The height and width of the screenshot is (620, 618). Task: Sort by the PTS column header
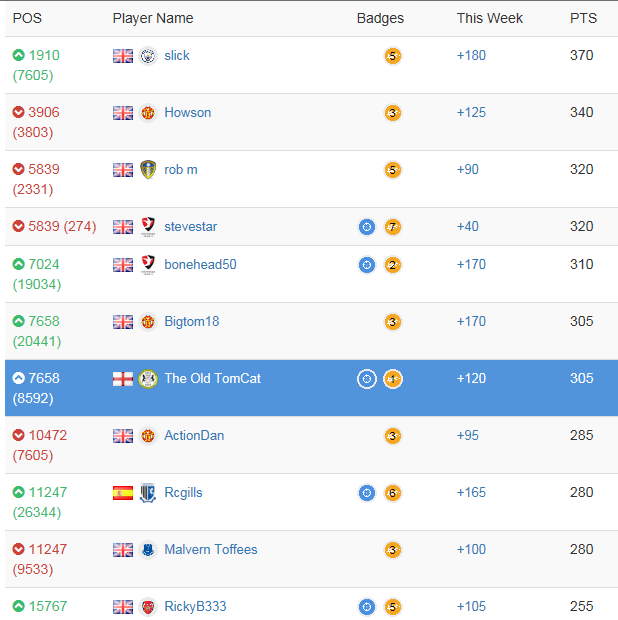(x=583, y=18)
